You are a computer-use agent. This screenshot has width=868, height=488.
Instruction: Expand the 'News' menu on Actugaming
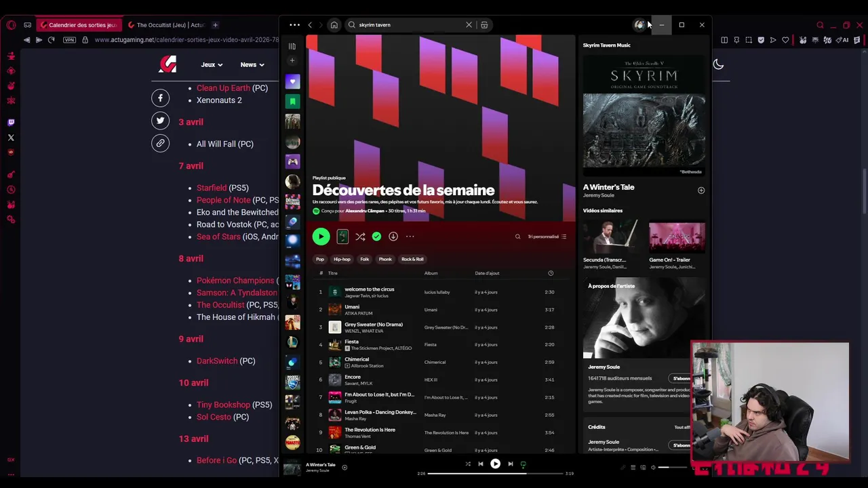pos(252,65)
